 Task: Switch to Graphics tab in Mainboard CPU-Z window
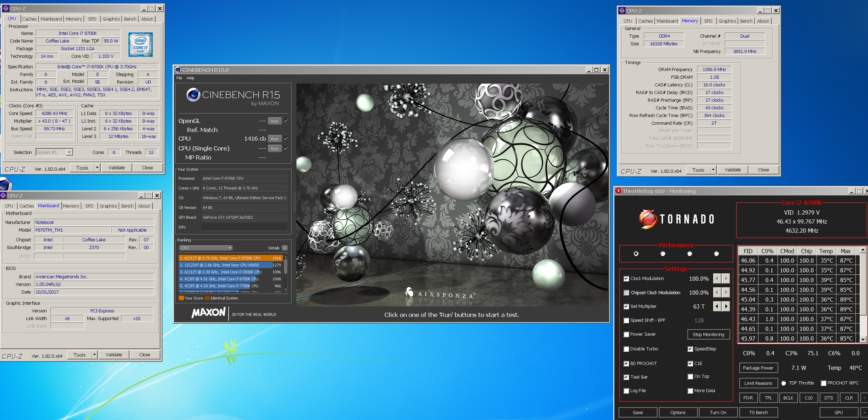[108, 206]
